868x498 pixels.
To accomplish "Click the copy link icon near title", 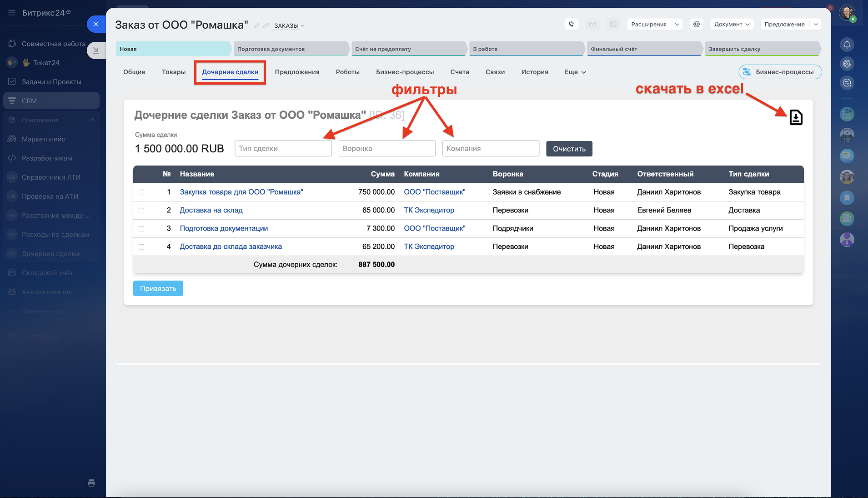I will 266,25.
